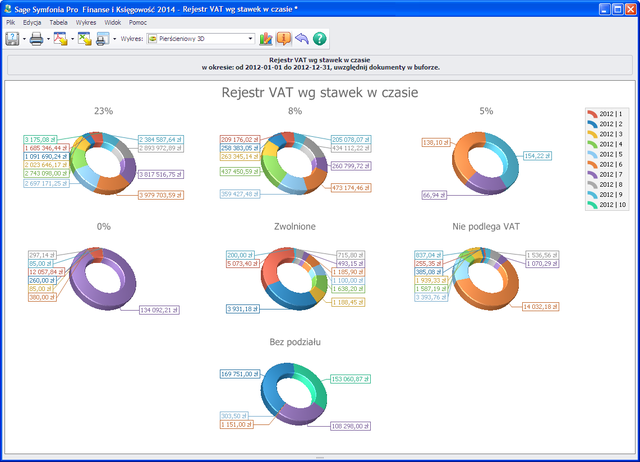Open the Edycja menu

tap(32, 21)
